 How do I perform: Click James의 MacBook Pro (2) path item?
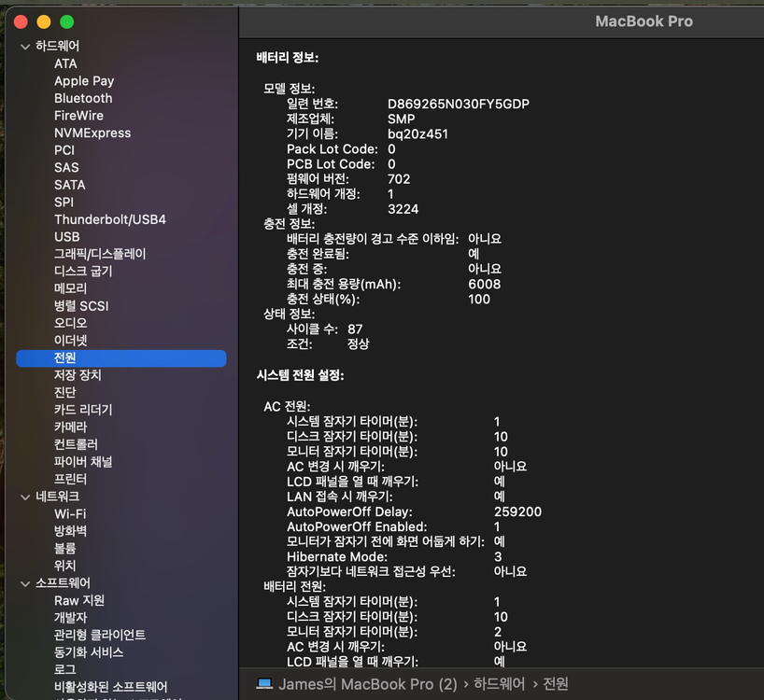point(368,684)
